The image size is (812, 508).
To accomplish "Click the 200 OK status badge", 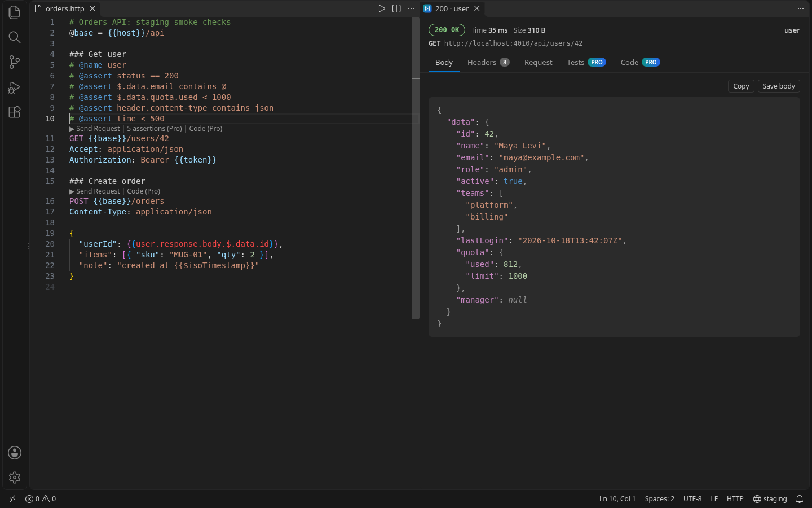I will coord(447,30).
